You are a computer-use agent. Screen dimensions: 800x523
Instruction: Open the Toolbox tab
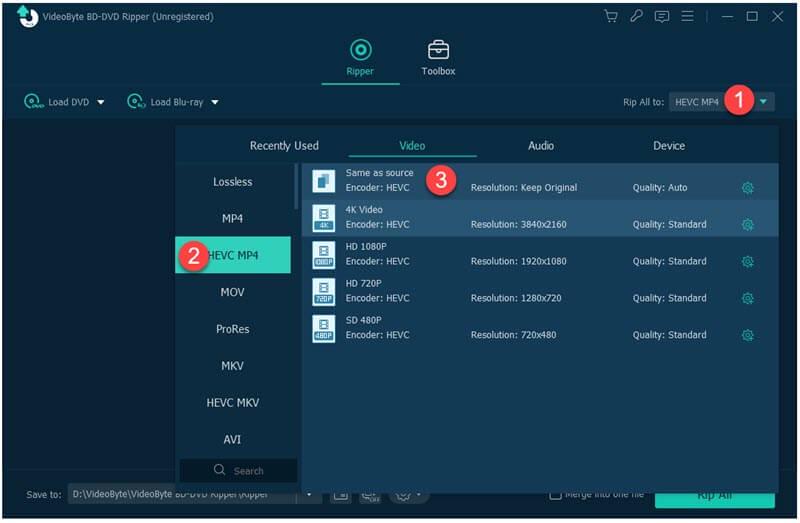point(438,58)
